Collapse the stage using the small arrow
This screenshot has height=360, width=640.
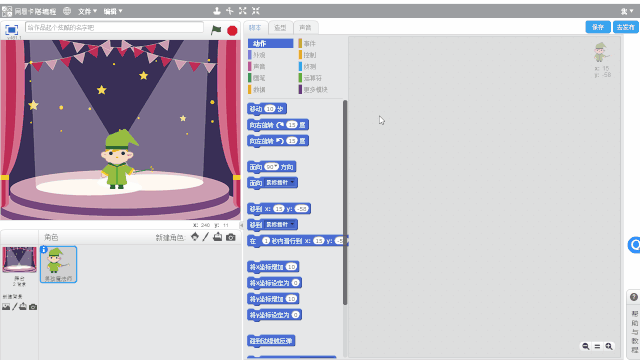[x=241, y=225]
